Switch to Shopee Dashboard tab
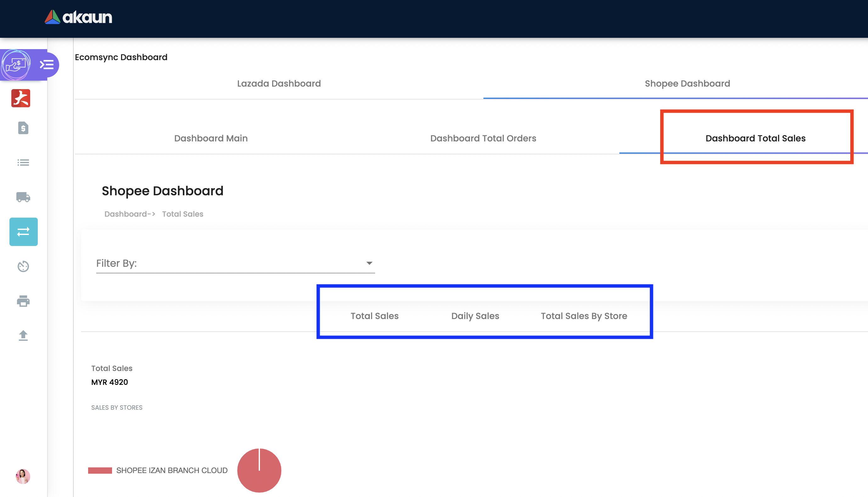The width and height of the screenshot is (868, 497). (687, 84)
